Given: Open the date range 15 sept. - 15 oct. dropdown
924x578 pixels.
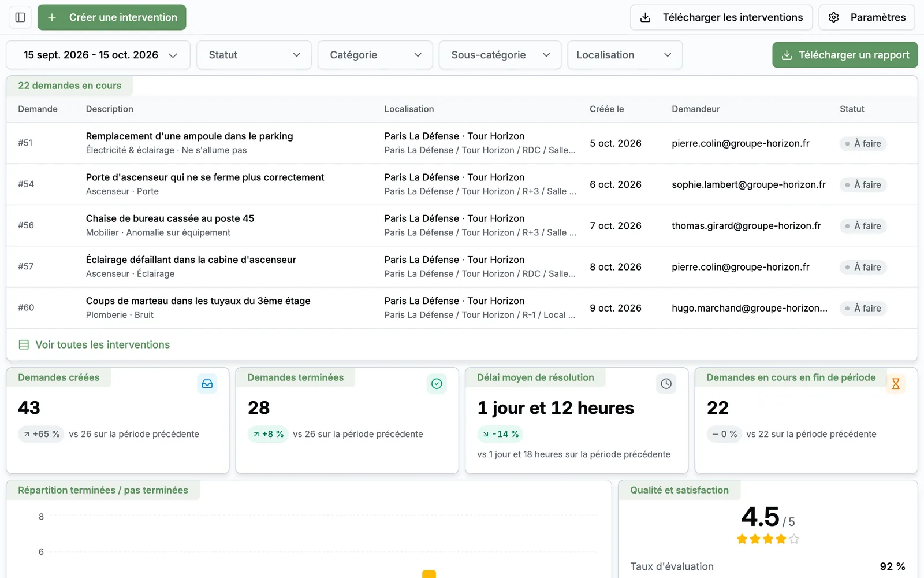Looking at the screenshot, I should (x=98, y=55).
